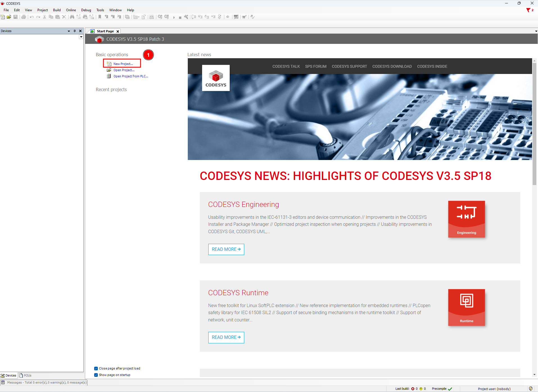Open CODESYS DOWNLOAD link
The width and height of the screenshot is (538, 392).
coord(392,66)
